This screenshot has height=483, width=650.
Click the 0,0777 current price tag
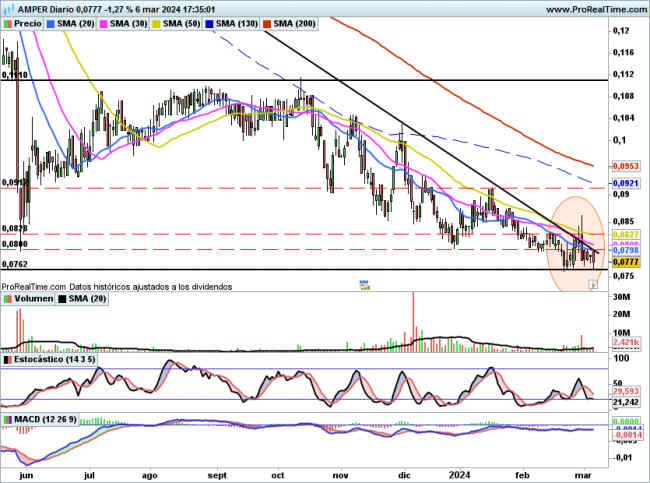tap(626, 262)
